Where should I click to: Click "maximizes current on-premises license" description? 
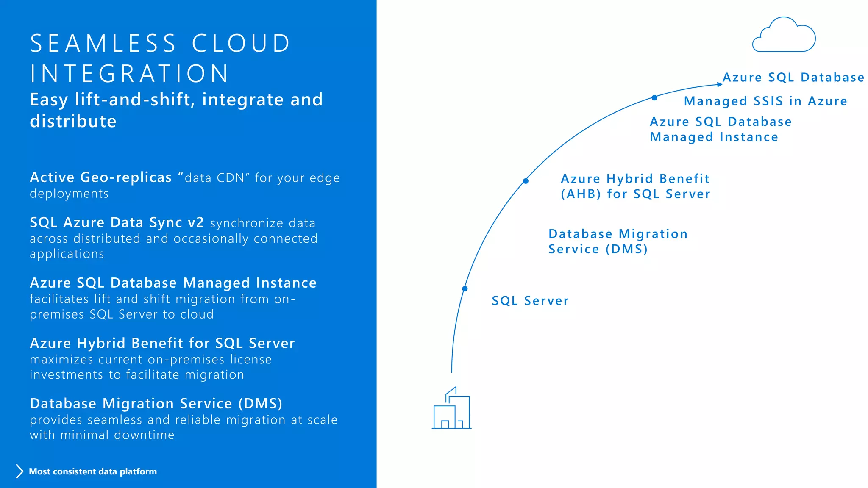tap(150, 367)
